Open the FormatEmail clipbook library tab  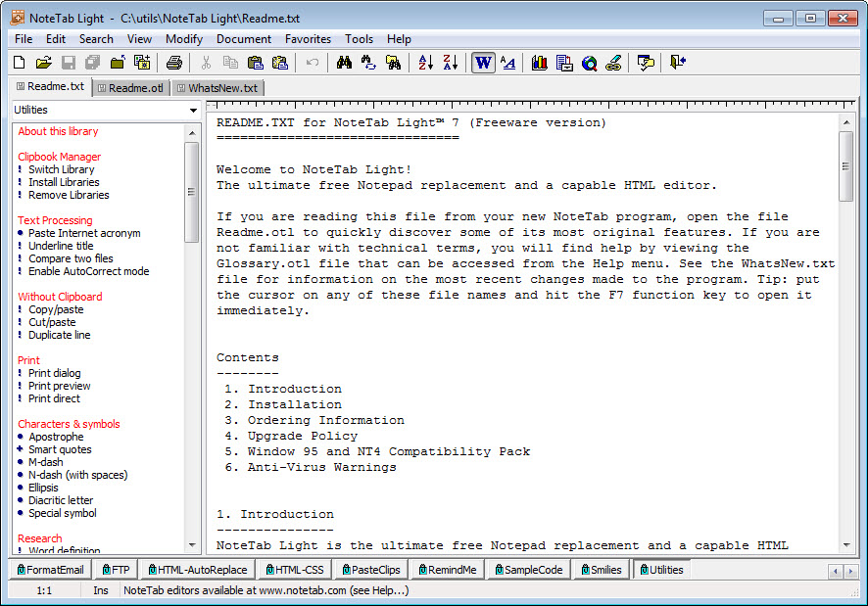[50, 570]
